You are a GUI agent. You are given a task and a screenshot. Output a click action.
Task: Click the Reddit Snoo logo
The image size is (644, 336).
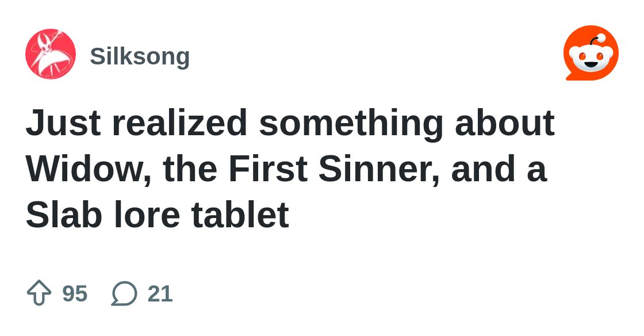(591, 53)
